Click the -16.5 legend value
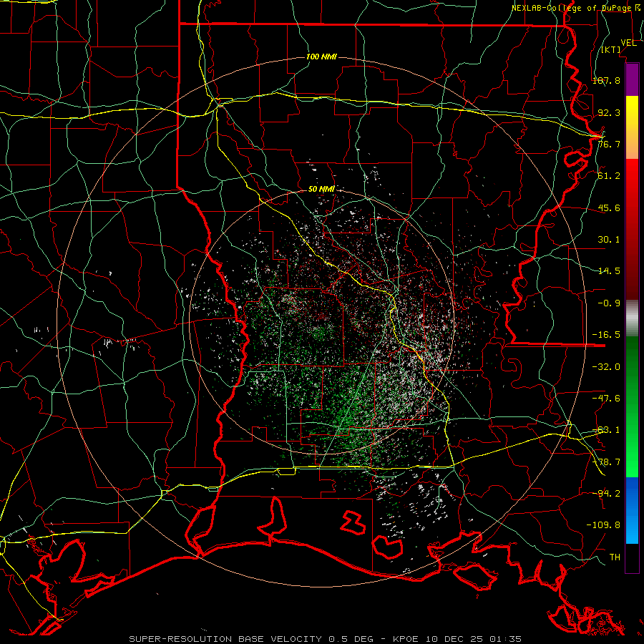The image size is (644, 644). point(606,335)
